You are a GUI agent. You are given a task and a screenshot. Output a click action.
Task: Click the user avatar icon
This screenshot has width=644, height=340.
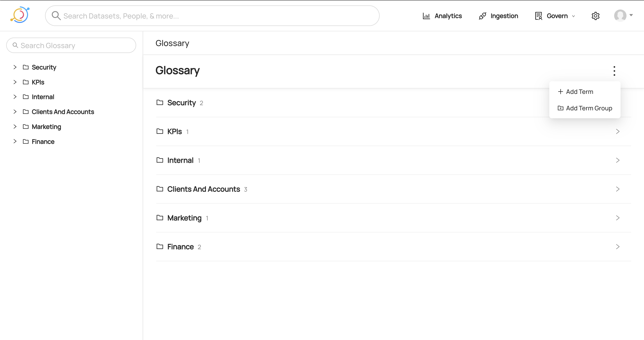coord(620,15)
